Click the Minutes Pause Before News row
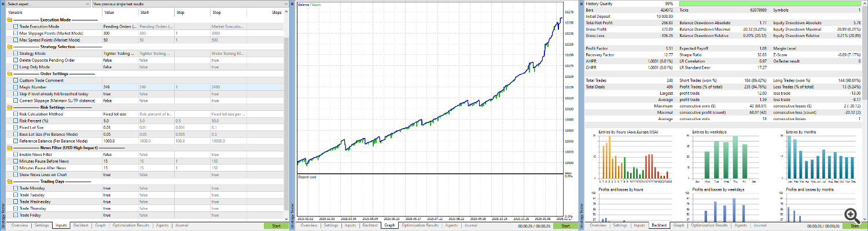The image size is (868, 231). (x=145, y=161)
